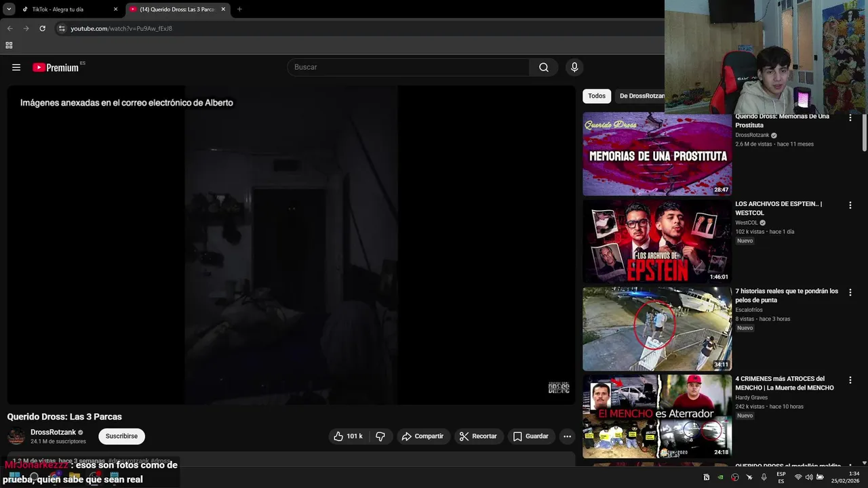Go forward with browser forward arrow
This screenshot has width=868, height=488.
pyautogui.click(x=26, y=28)
